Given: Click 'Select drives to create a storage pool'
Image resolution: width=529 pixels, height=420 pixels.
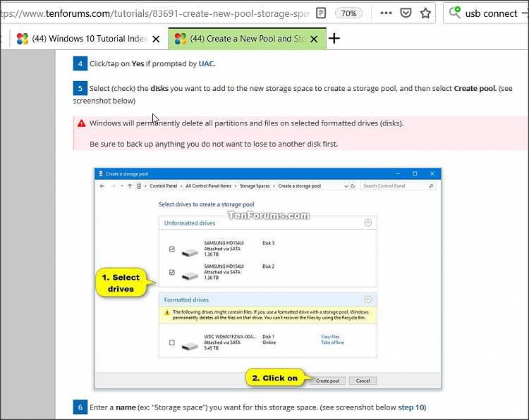Looking at the screenshot, I should (207, 204).
